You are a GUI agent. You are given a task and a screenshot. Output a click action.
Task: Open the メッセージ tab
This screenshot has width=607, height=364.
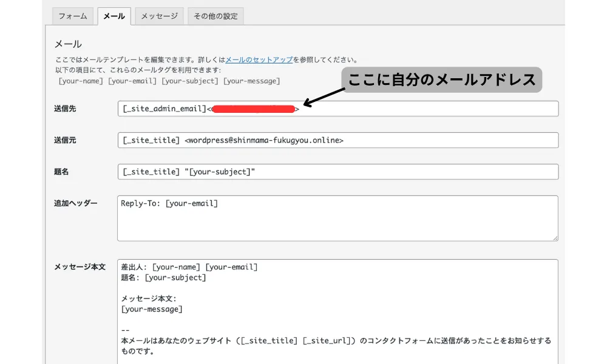click(x=159, y=16)
